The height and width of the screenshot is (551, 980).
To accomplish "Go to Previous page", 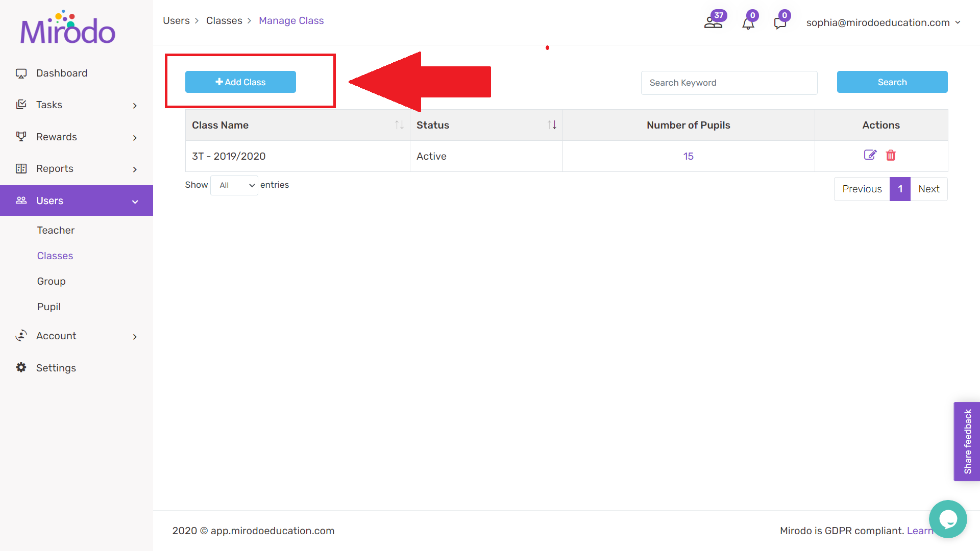I will click(862, 189).
